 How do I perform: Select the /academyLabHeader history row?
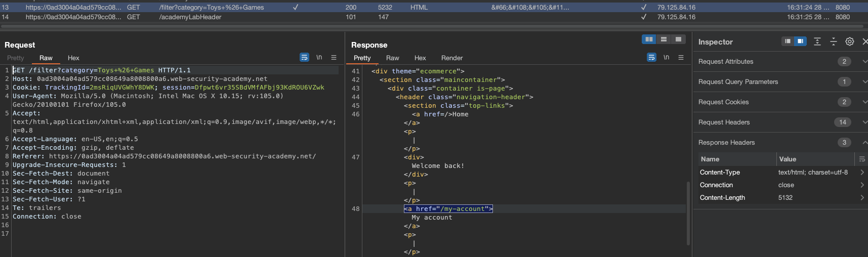(190, 17)
